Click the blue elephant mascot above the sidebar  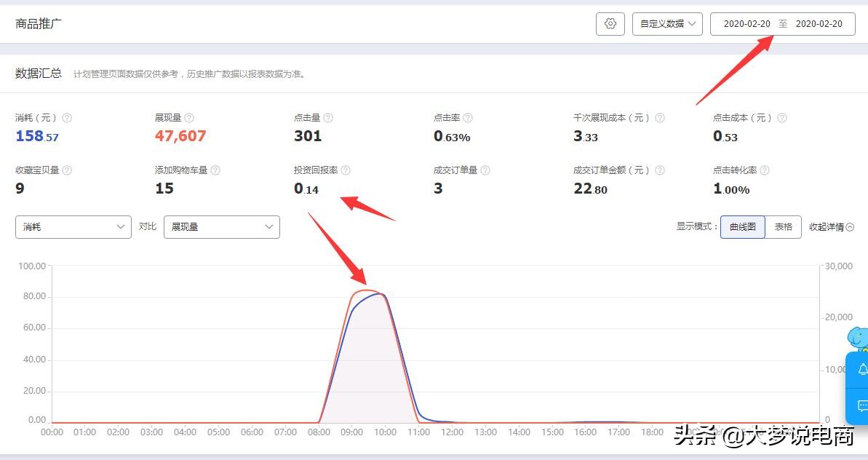(x=856, y=336)
